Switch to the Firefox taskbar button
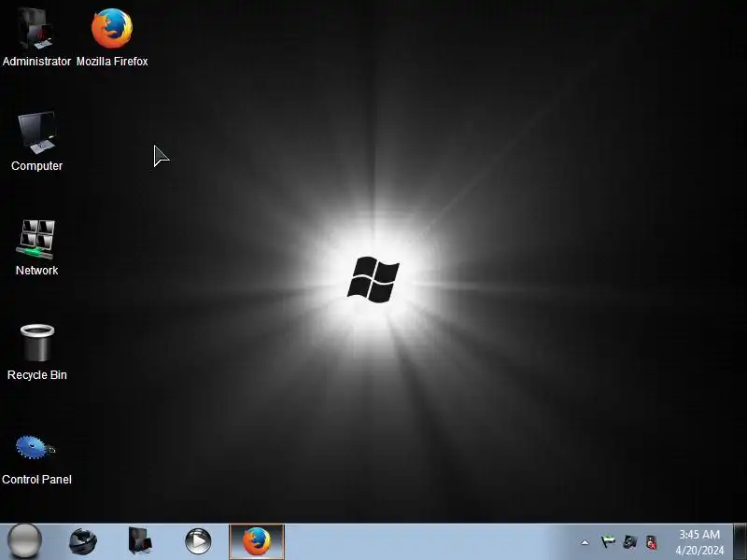 pyautogui.click(x=257, y=541)
